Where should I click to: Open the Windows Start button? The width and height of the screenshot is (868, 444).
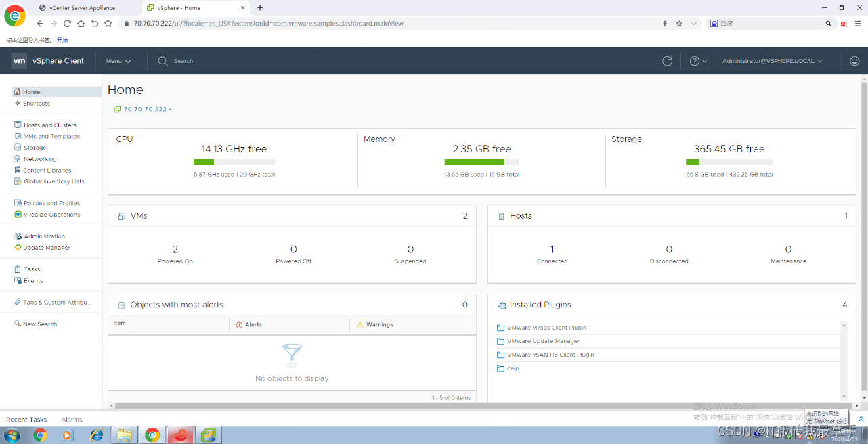coord(12,435)
